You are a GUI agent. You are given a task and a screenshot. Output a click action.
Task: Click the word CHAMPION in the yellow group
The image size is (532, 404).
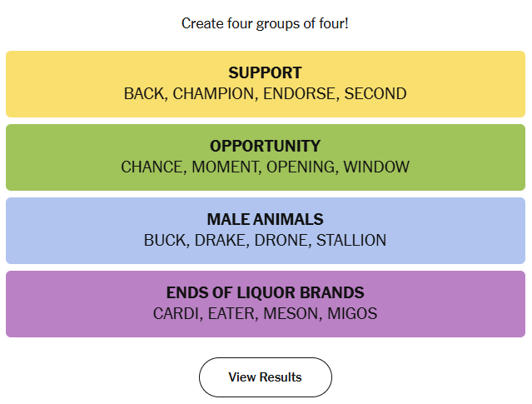click(212, 94)
